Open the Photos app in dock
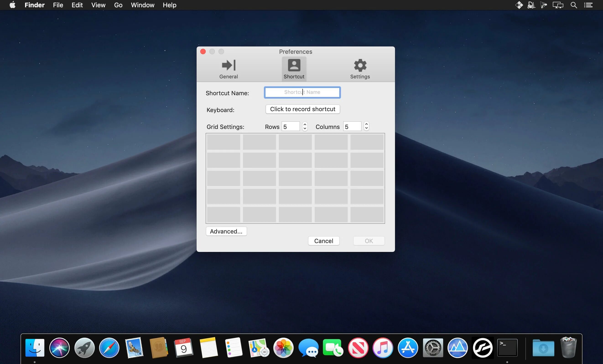The image size is (603, 364). (283, 348)
